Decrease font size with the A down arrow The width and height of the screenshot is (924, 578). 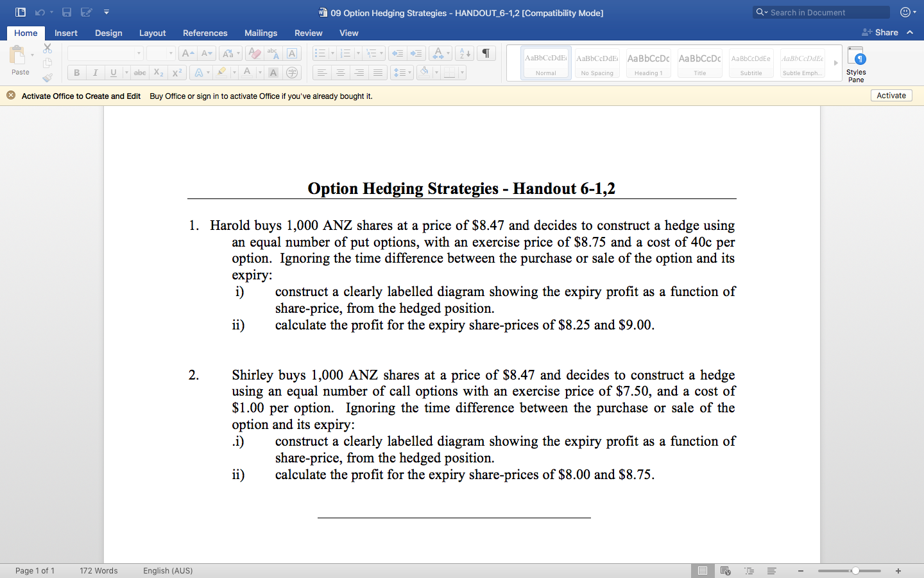coord(207,53)
